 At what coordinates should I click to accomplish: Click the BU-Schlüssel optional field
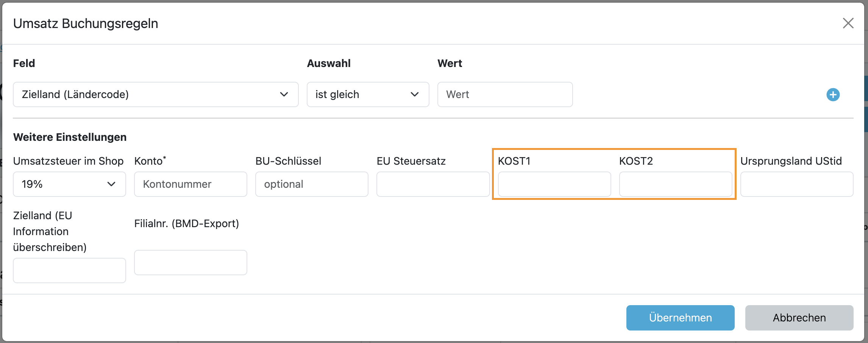pos(312,184)
